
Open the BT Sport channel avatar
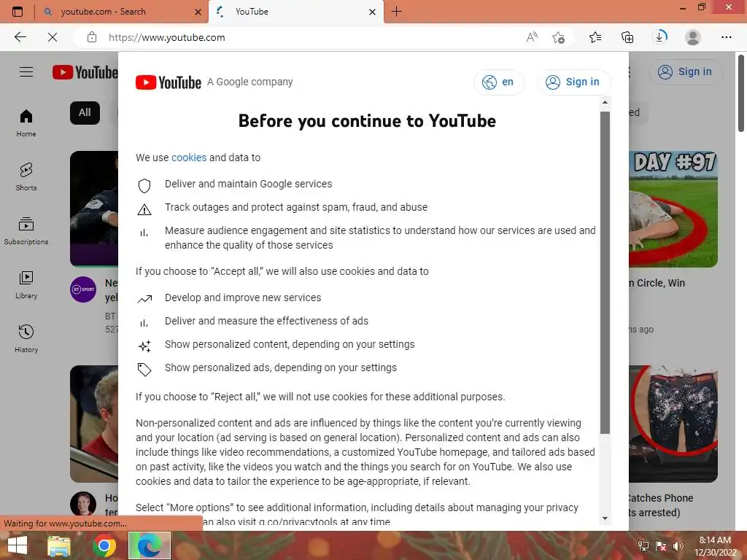pos(83,289)
